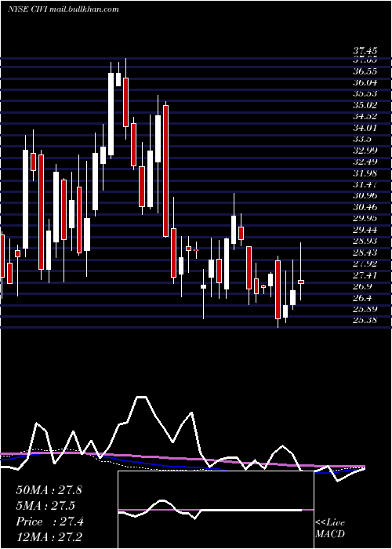Click the 5MA : 27.5 label
This screenshot has width=392, height=549.
click(x=45, y=506)
